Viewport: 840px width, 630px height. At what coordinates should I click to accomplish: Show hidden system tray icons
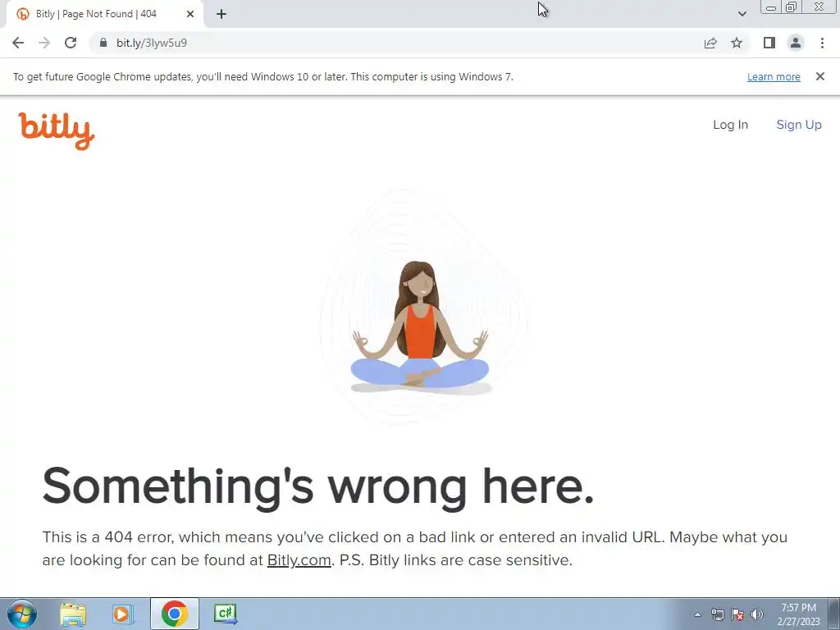coord(697,614)
